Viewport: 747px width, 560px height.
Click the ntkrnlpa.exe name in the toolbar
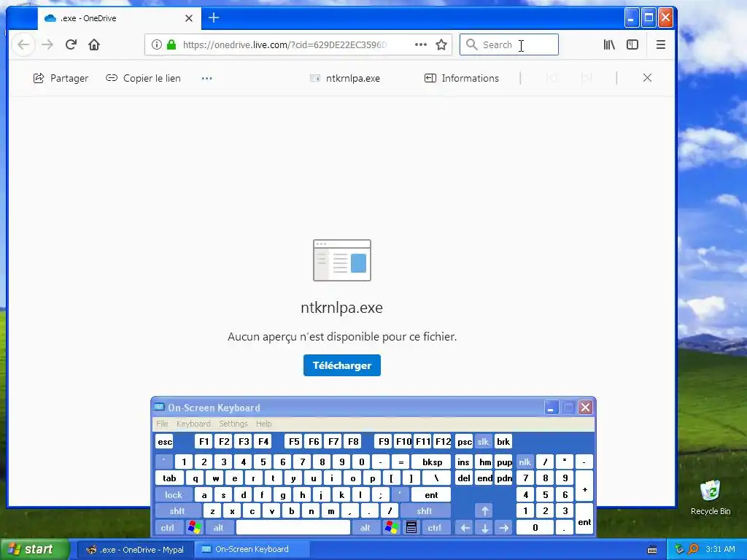353,78
